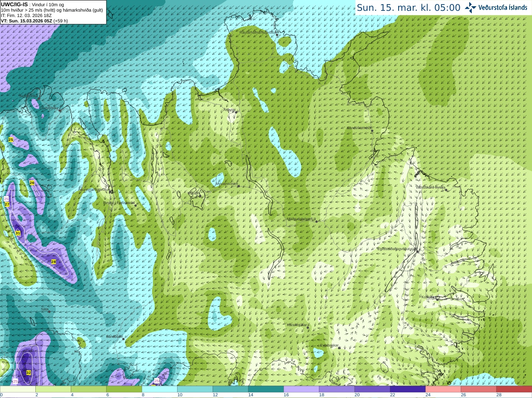Click the yellow 28 max gust label
This screenshot has width=532, height=398.
(x=54, y=262)
